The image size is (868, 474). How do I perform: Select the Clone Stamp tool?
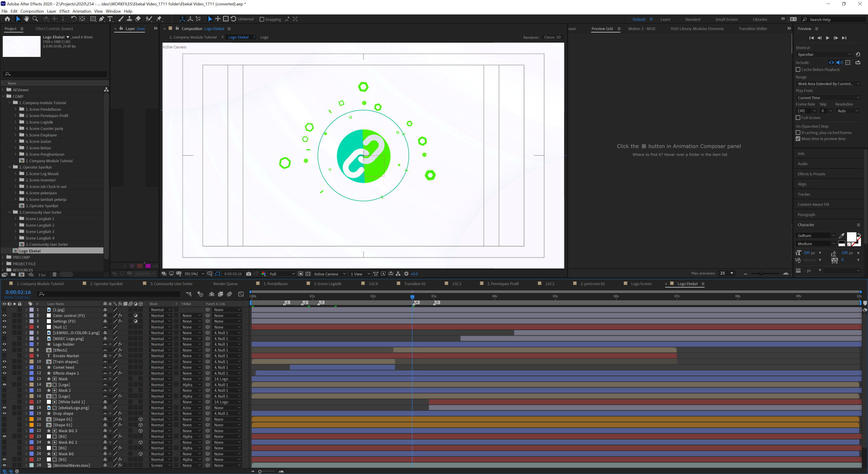(129, 19)
